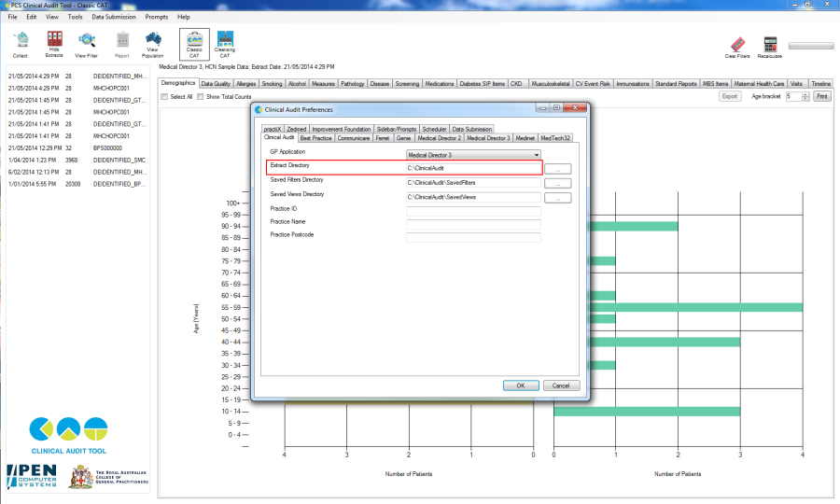Open the Scheduler preferences tab
Screen dimensions: 840x504
(434, 129)
